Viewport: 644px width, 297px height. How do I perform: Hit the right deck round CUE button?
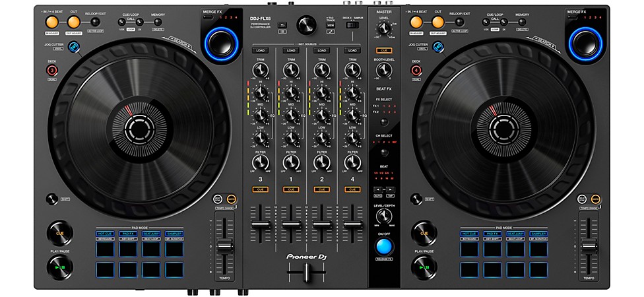pyautogui.click(x=424, y=234)
